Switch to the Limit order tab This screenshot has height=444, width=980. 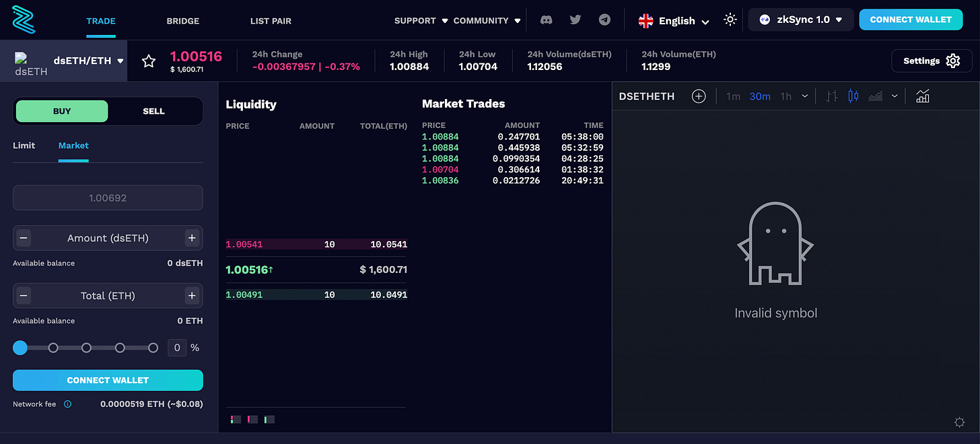click(24, 146)
